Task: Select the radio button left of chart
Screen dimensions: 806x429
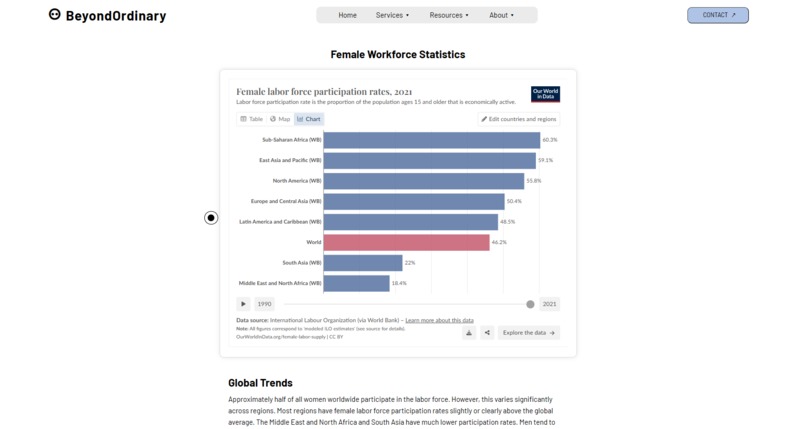Action: point(211,218)
